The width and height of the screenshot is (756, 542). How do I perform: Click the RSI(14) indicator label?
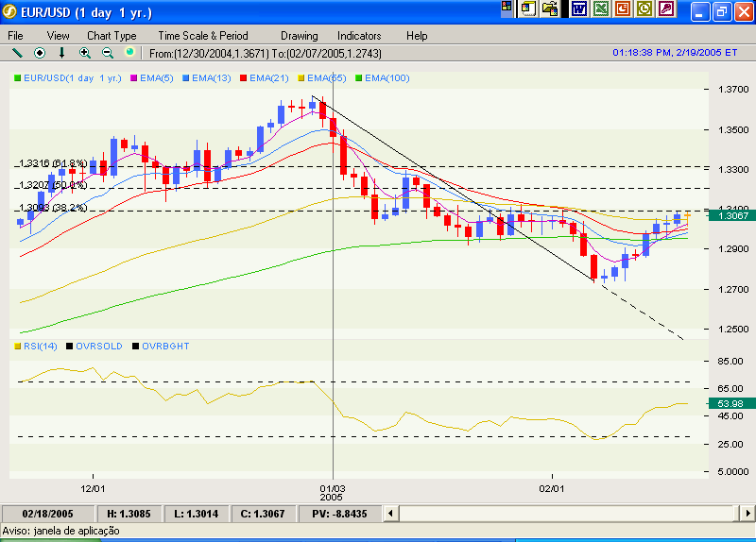(x=41, y=346)
